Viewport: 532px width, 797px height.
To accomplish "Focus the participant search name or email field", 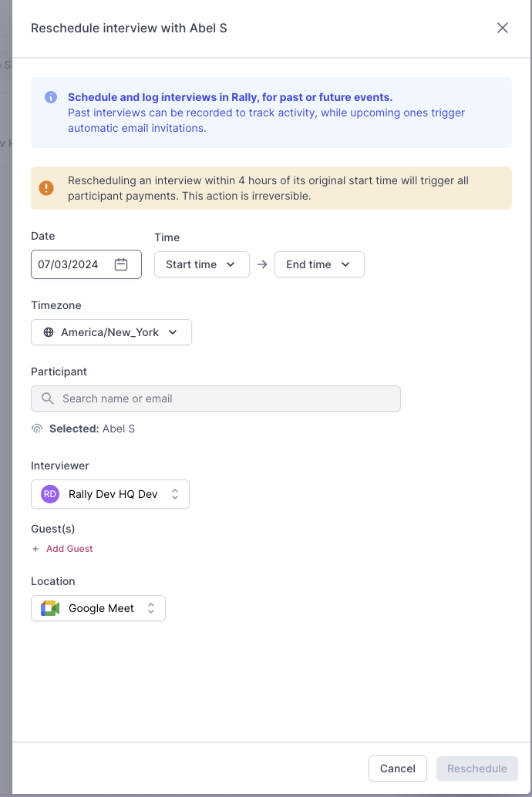I will (x=224, y=398).
